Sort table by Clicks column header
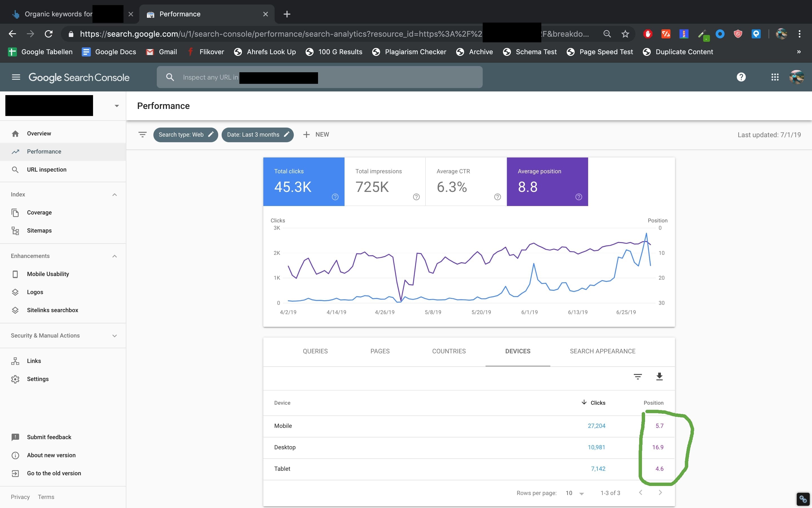 tap(593, 402)
